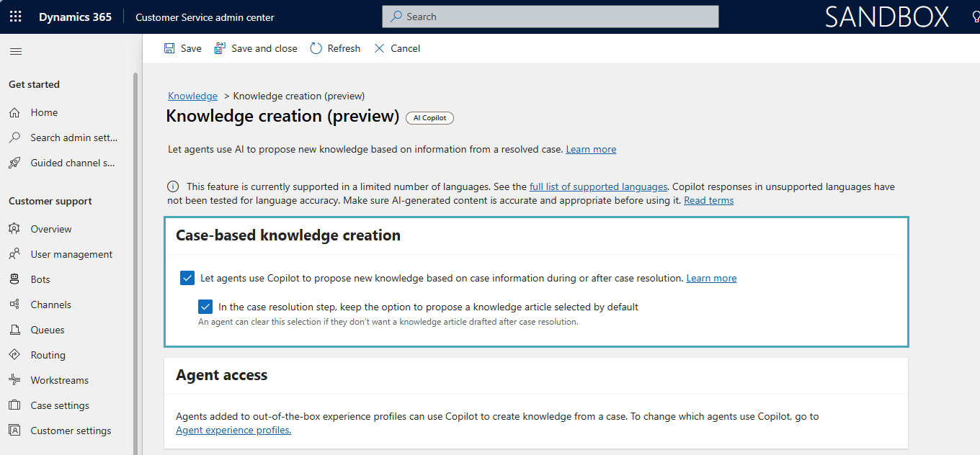The width and height of the screenshot is (980, 455).
Task: Follow the Agent experience profiles link
Action: (x=233, y=430)
